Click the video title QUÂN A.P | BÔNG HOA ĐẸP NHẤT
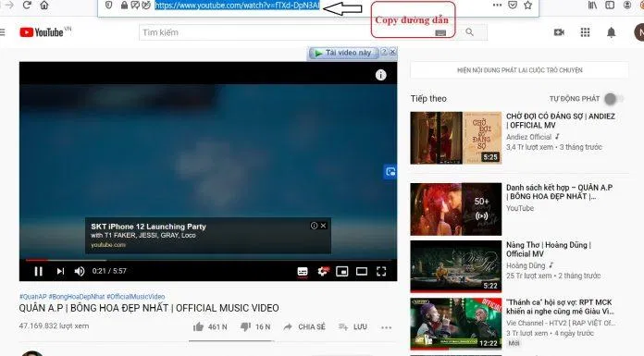The height and width of the screenshot is (356, 644). 149,308
